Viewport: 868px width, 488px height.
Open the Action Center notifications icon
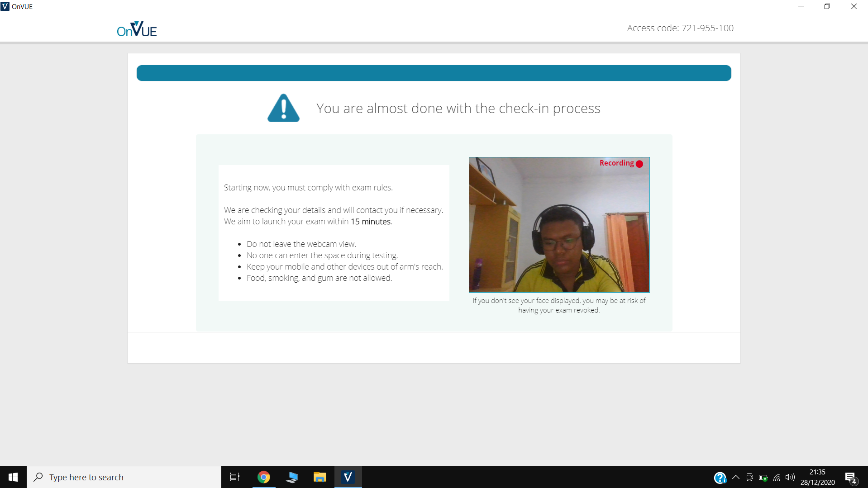[851, 478]
